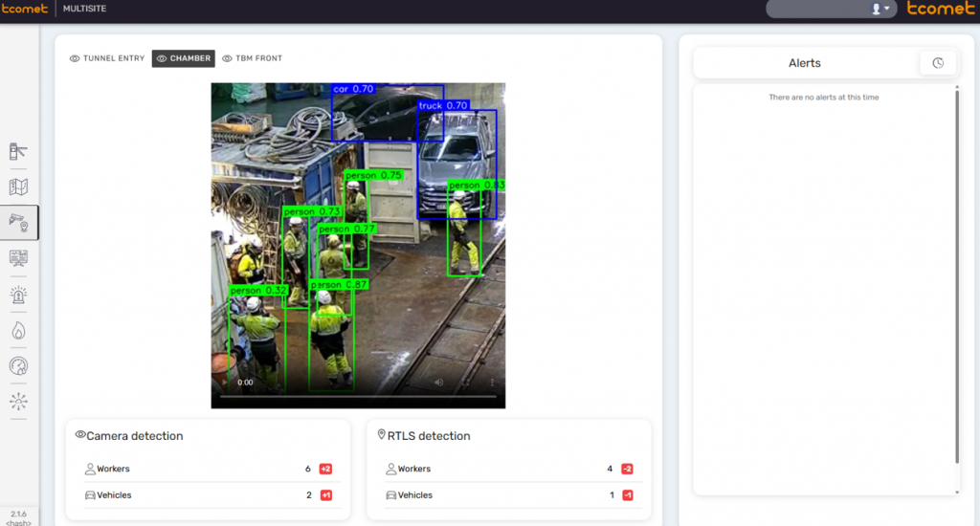980x526 pixels.
Task: Open the ventilation burst sidebar icon
Action: (x=18, y=402)
